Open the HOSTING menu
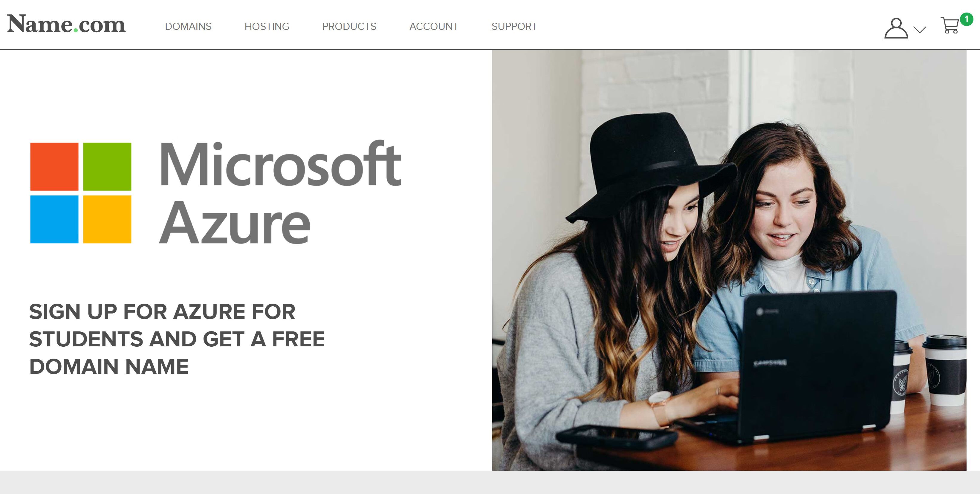This screenshot has width=980, height=494. click(267, 26)
